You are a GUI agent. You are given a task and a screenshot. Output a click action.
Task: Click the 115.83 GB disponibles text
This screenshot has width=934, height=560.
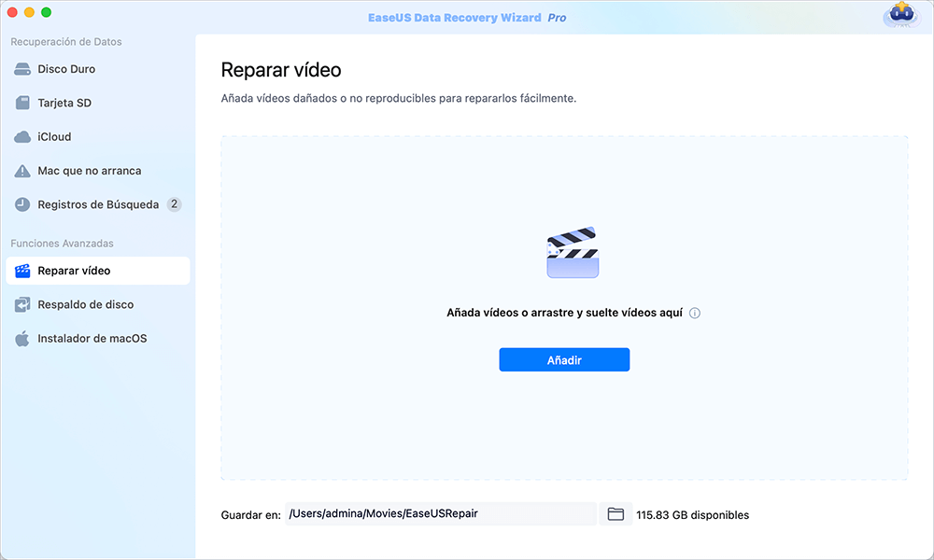(x=692, y=515)
